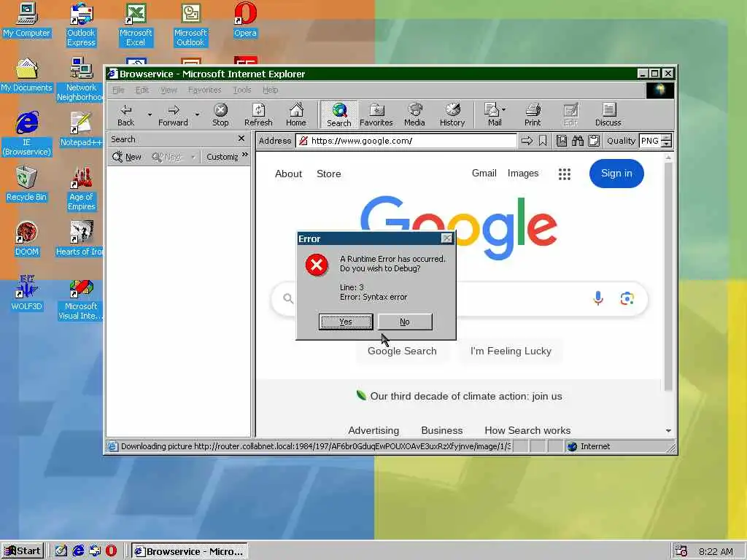This screenshot has height=560, width=747.
Task: Click I'm Feeling Lucky button
Action: [511, 351]
